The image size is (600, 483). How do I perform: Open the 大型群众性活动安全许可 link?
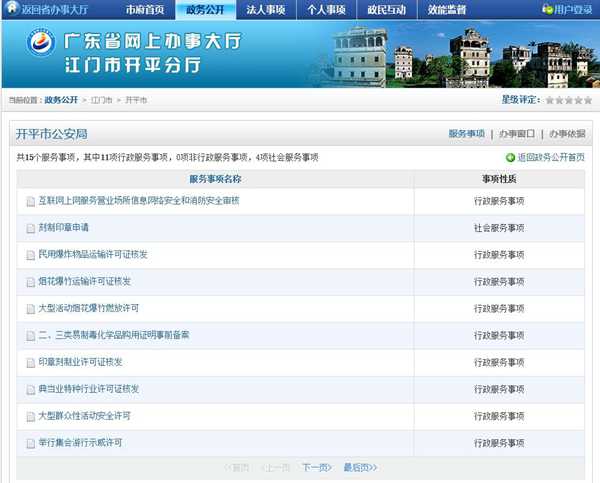point(84,416)
